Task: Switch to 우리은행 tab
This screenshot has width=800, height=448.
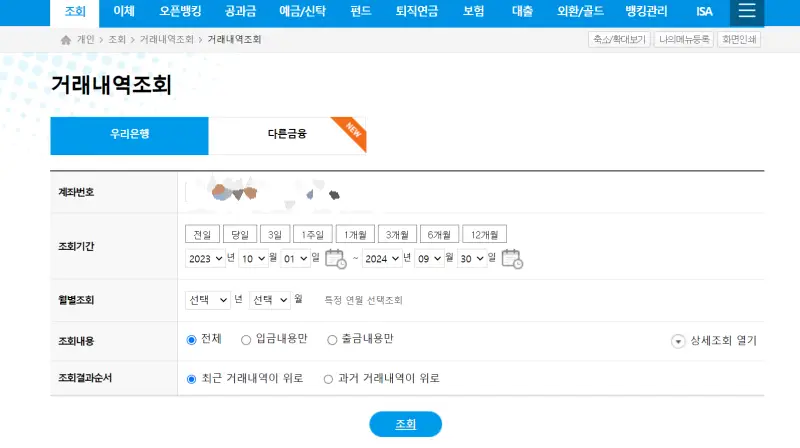Action: pos(129,135)
